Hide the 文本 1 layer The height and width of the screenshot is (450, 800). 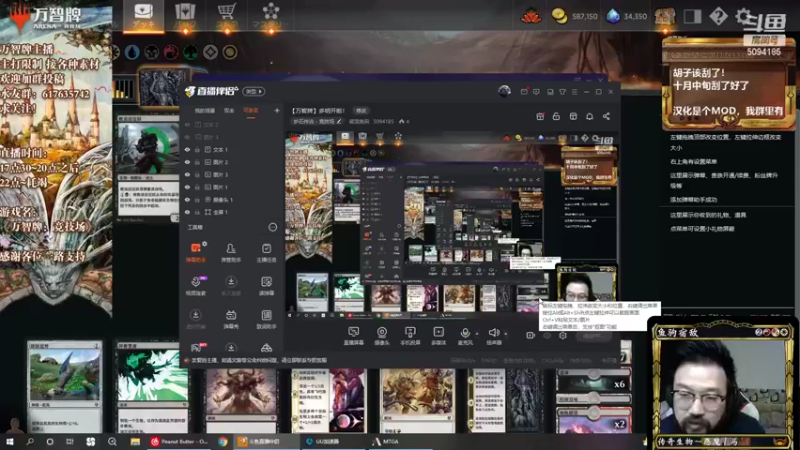[187, 149]
